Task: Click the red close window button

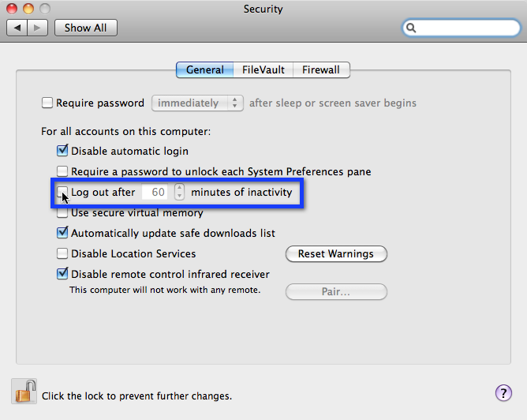Action: [x=12, y=9]
